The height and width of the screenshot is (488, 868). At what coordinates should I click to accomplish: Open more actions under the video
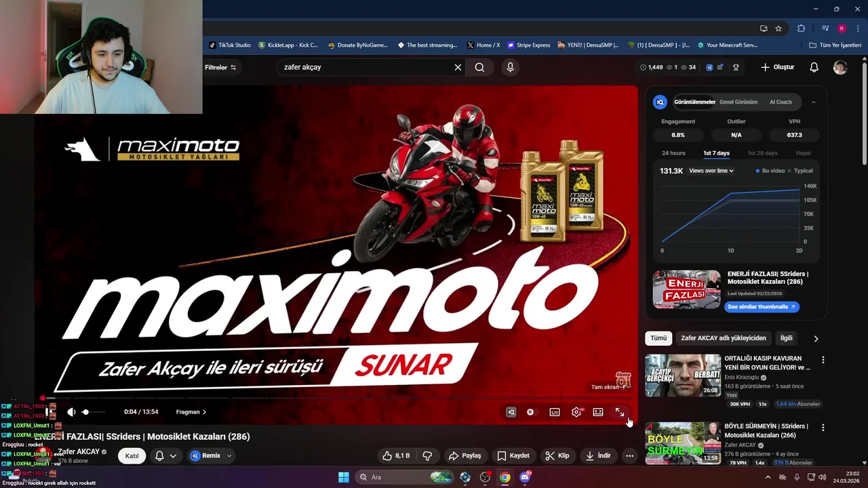(x=629, y=455)
